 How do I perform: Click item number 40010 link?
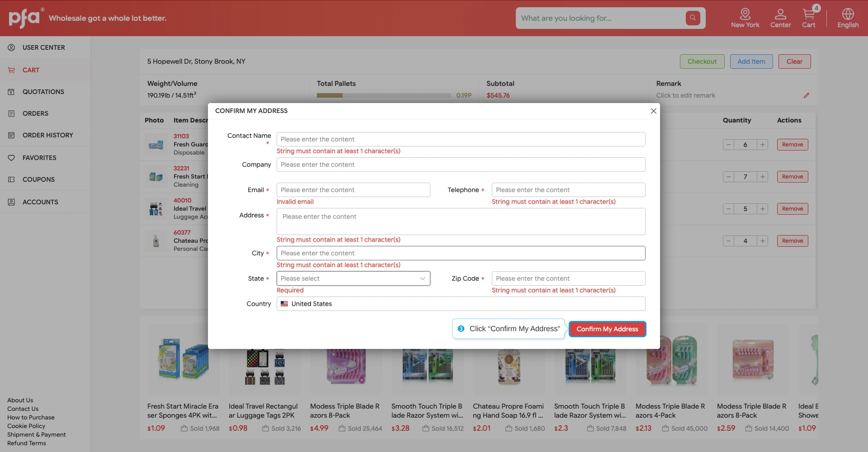[x=182, y=201]
